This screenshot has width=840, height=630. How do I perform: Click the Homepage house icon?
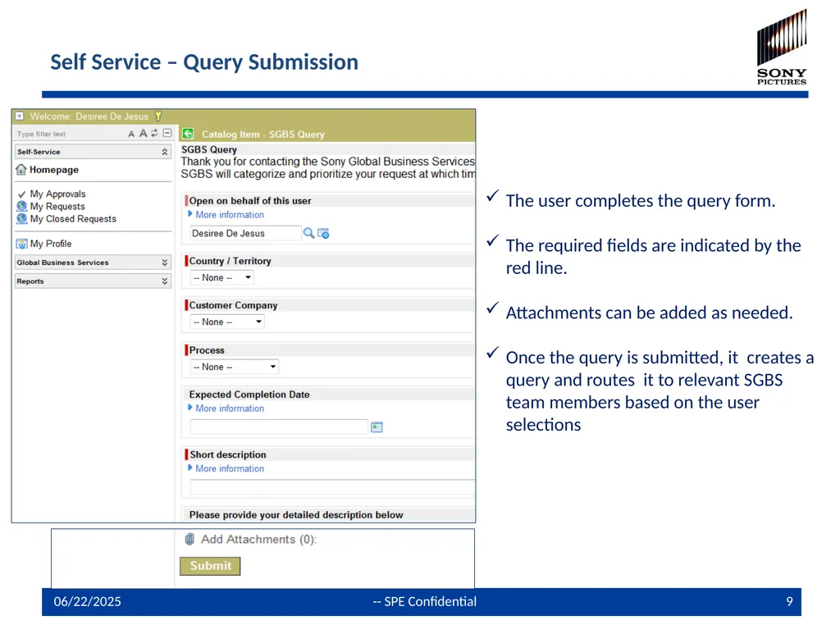pos(21,170)
